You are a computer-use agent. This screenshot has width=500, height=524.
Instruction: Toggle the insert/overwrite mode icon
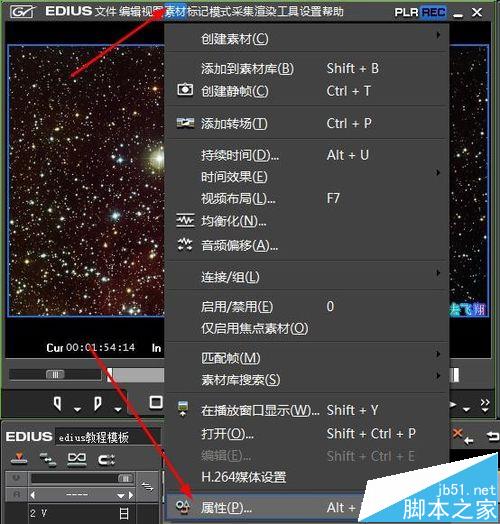(x=19, y=458)
